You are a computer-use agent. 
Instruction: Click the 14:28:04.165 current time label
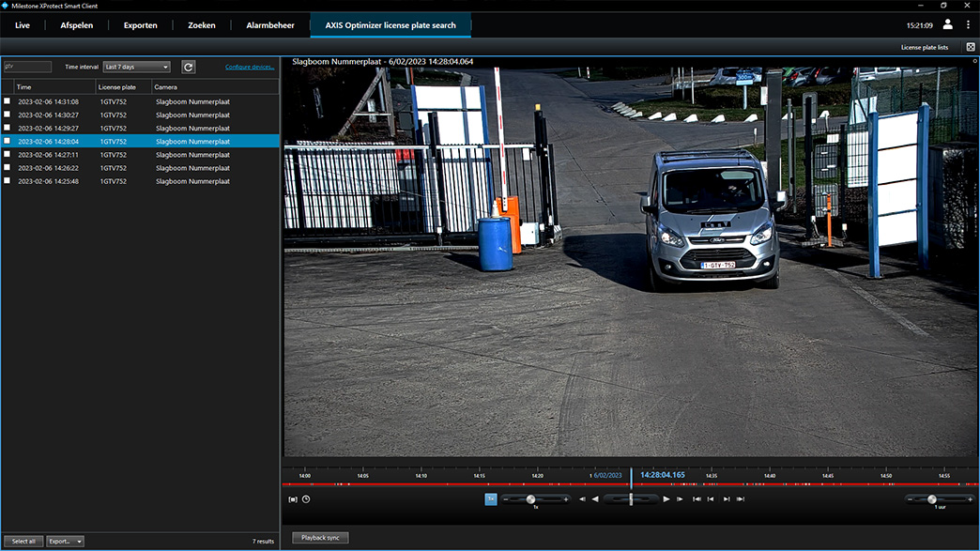(663, 475)
